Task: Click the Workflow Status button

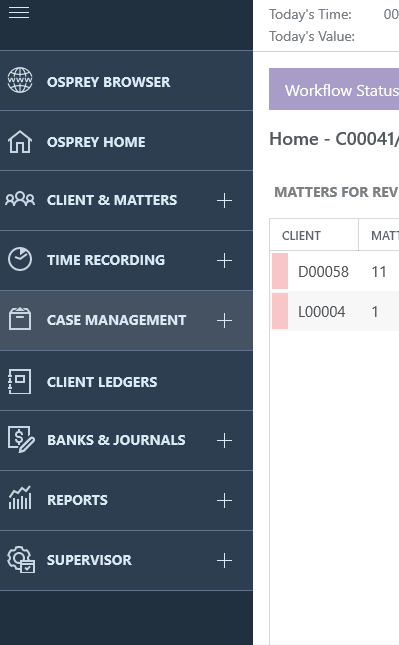Action: 334,89
